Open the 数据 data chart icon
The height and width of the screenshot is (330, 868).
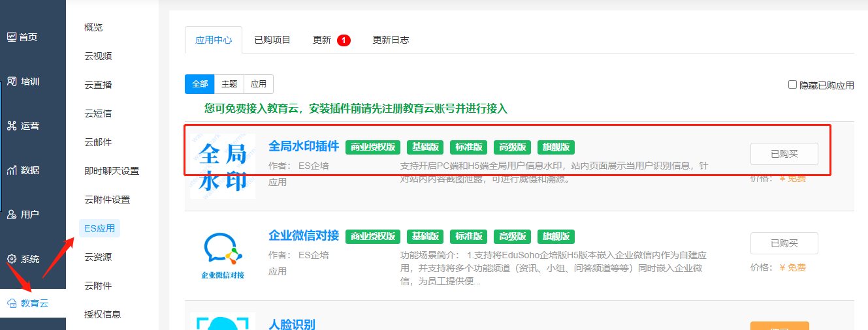(x=11, y=170)
